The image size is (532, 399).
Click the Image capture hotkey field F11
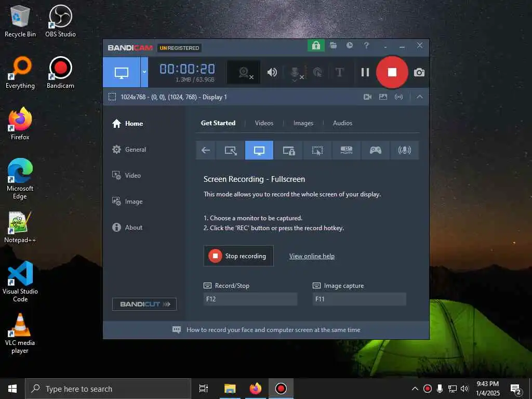point(360,299)
